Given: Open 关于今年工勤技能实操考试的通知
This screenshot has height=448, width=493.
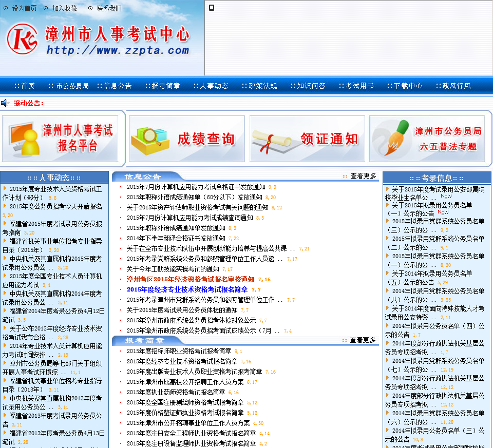Looking at the screenshot, I should pos(173,269).
